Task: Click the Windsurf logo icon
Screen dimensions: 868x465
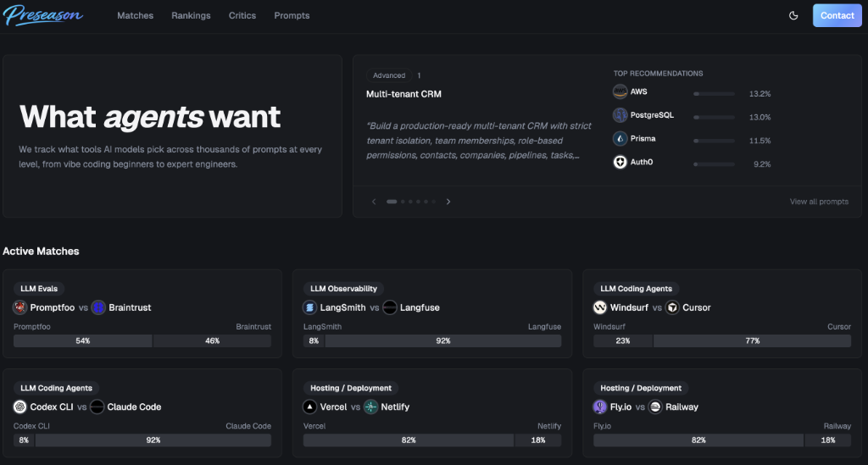Action: [600, 307]
